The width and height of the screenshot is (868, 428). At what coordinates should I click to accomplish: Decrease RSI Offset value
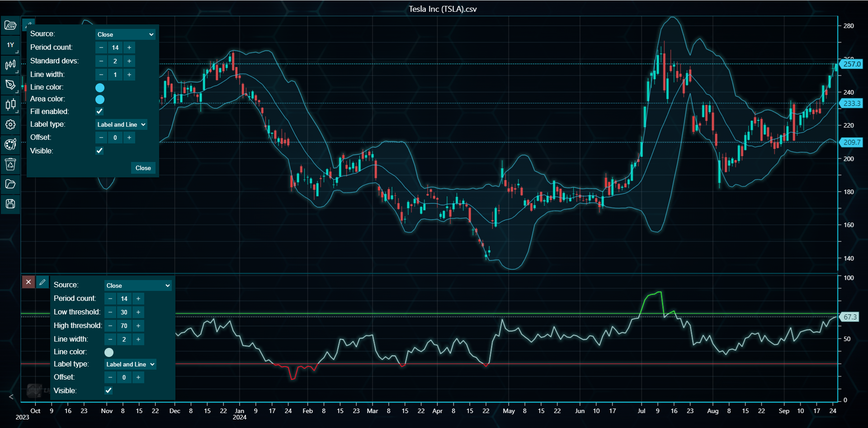pyautogui.click(x=110, y=377)
